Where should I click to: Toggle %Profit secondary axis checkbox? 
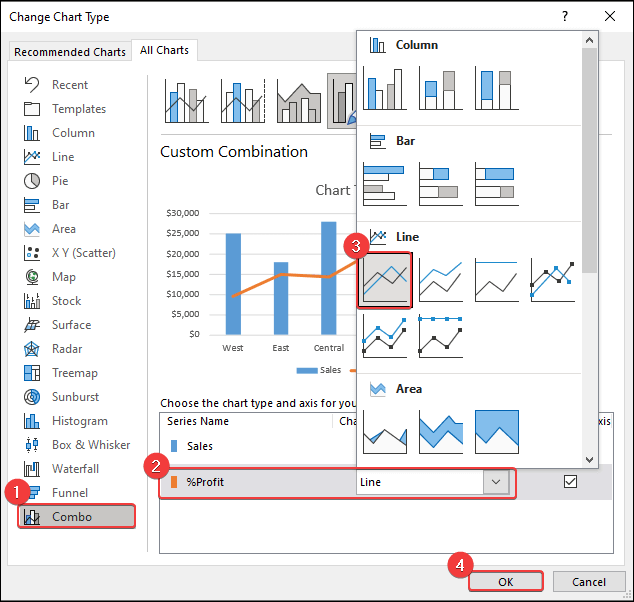pos(570,482)
